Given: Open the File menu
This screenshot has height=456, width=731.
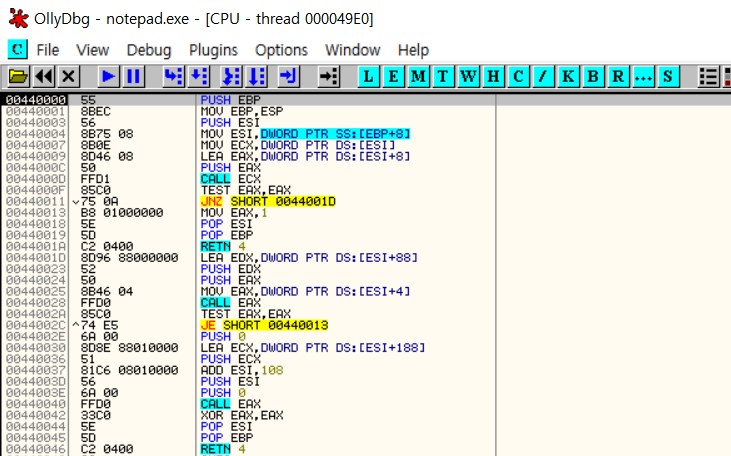Looking at the screenshot, I should [x=48, y=50].
